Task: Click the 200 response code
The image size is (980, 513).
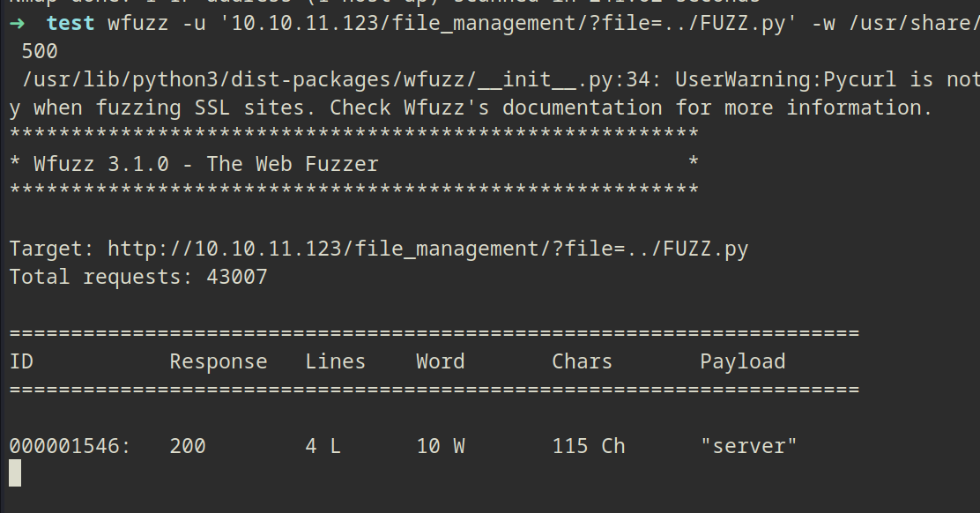Action: [x=188, y=446]
